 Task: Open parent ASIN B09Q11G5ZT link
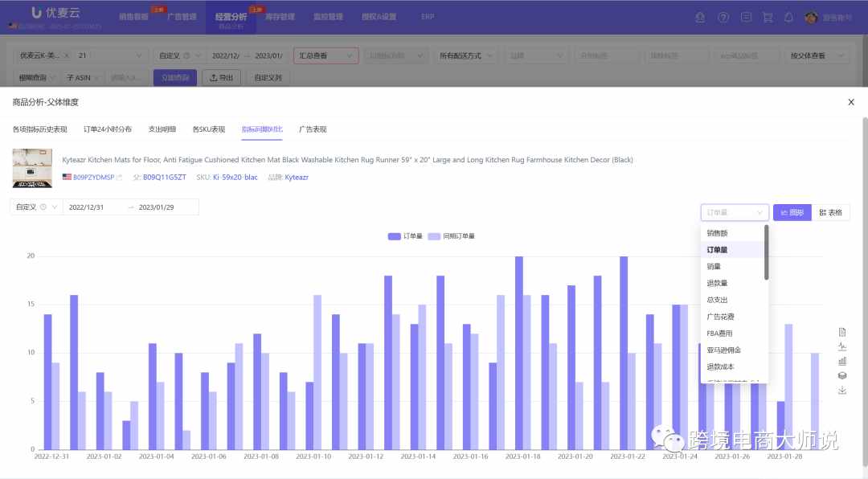tap(165, 177)
